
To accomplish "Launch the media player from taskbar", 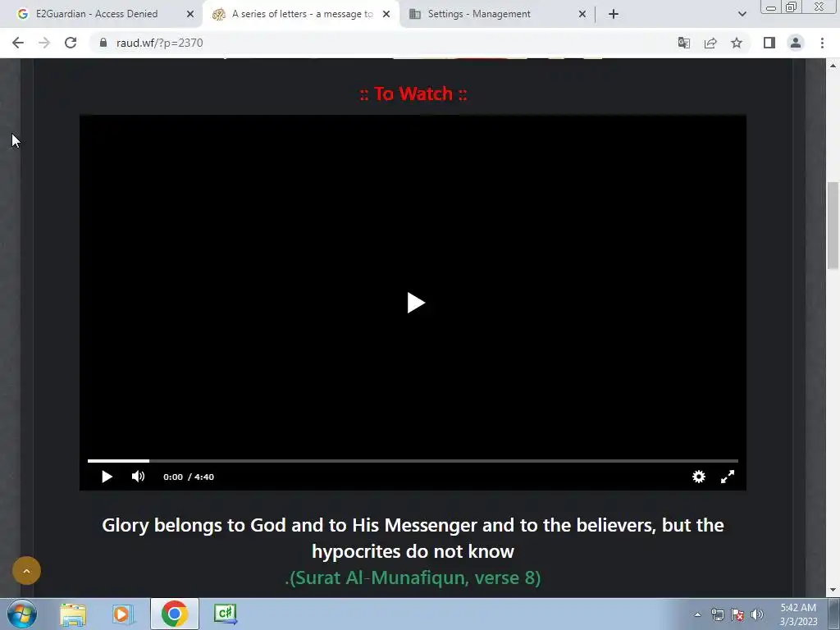I will (x=122, y=614).
